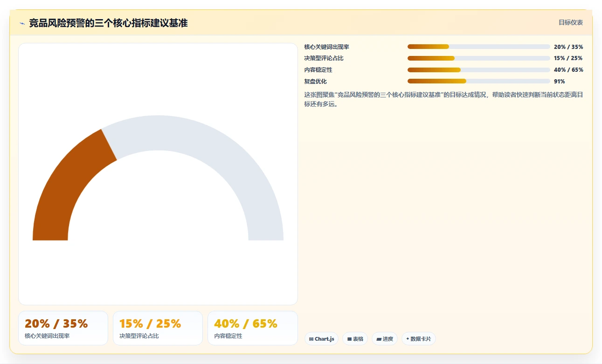Click the description paragraph starting 这张图聚焦
Screen dimensions: 602x364
tap(443, 99)
